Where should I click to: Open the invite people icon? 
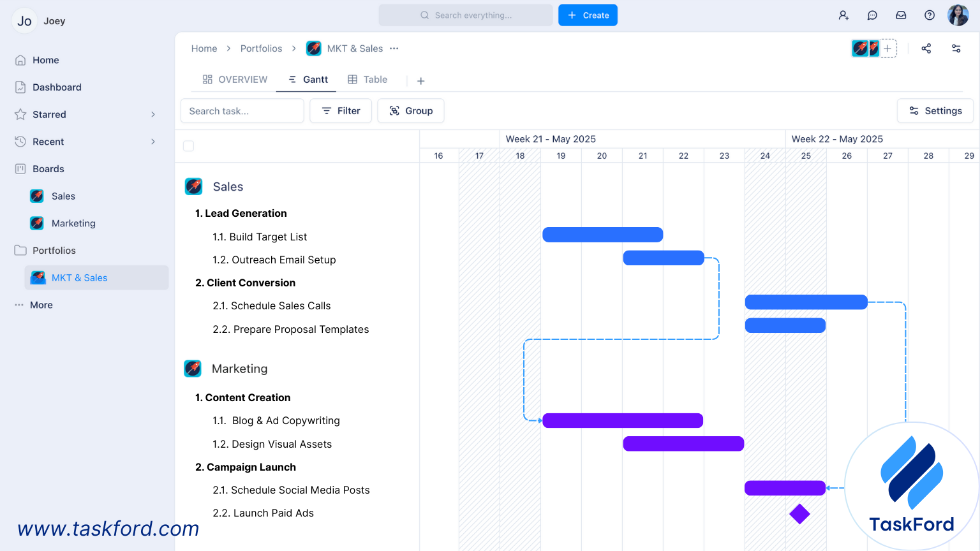[843, 15]
